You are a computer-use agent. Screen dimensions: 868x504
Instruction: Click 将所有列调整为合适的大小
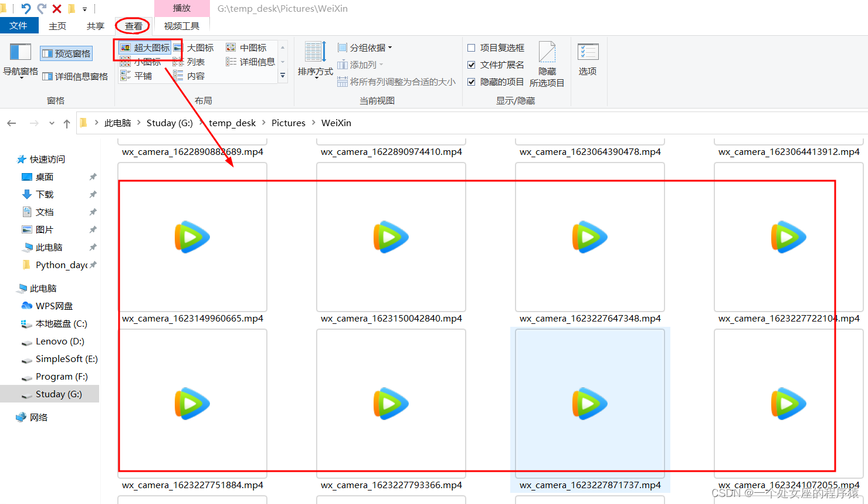[x=396, y=82]
